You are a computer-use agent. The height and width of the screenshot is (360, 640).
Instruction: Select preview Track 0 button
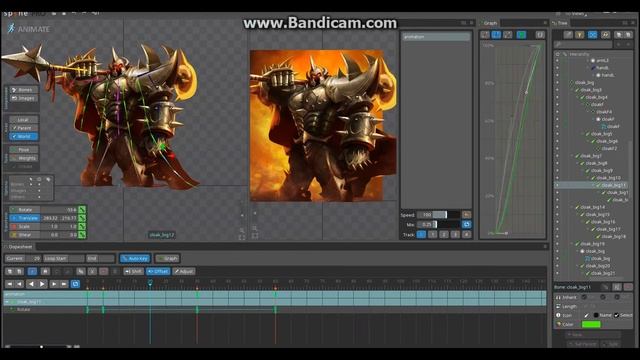coord(421,234)
